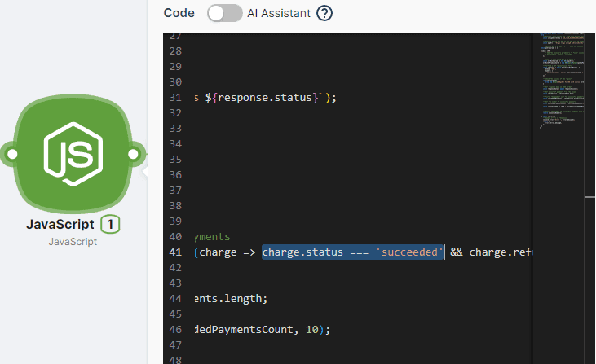Image resolution: width=596 pixels, height=364 pixels.
Task: Click ents.length text on line 44
Action: tap(227, 298)
